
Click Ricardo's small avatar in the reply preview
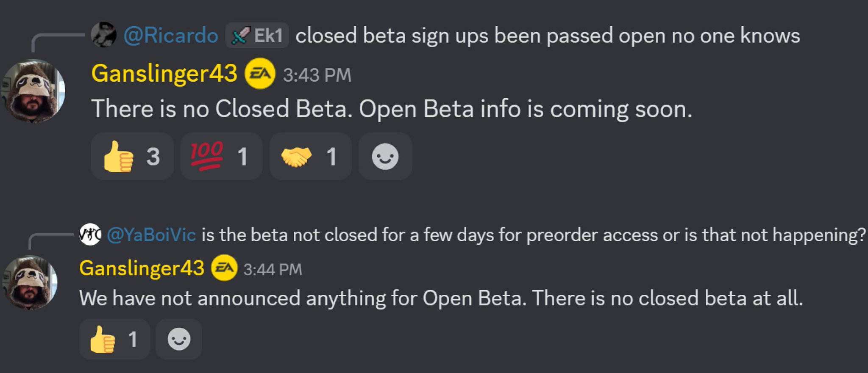pyautogui.click(x=103, y=35)
